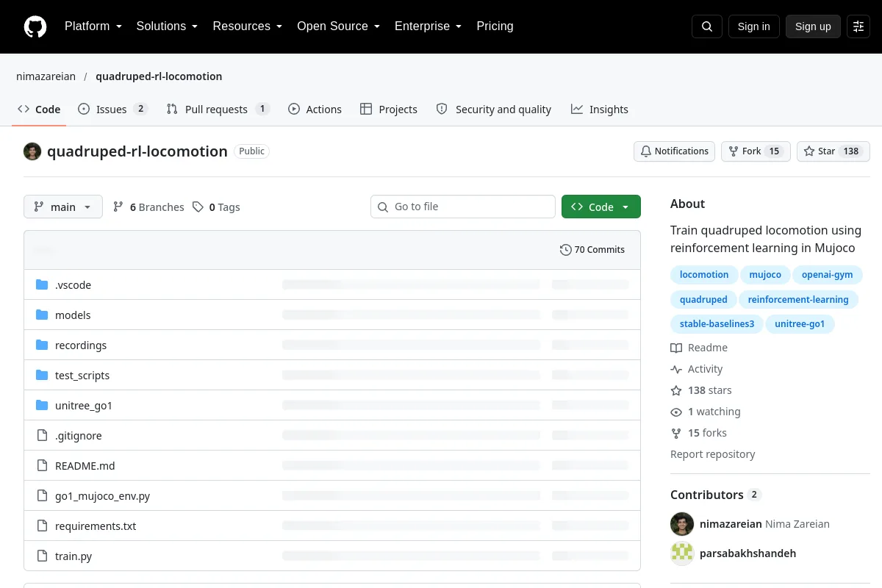Switch to the Issues tab
The height and width of the screenshot is (588, 882).
[112, 110]
